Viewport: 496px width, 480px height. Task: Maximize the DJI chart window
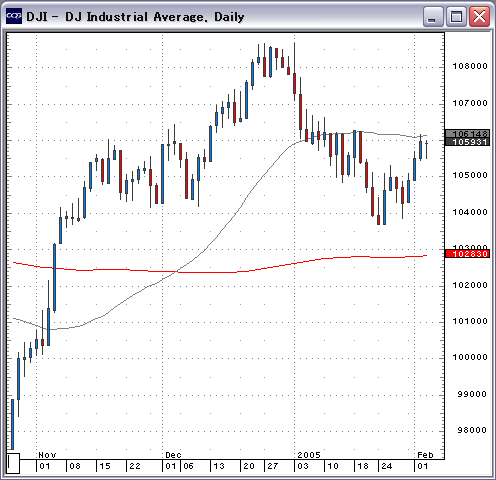(x=456, y=16)
